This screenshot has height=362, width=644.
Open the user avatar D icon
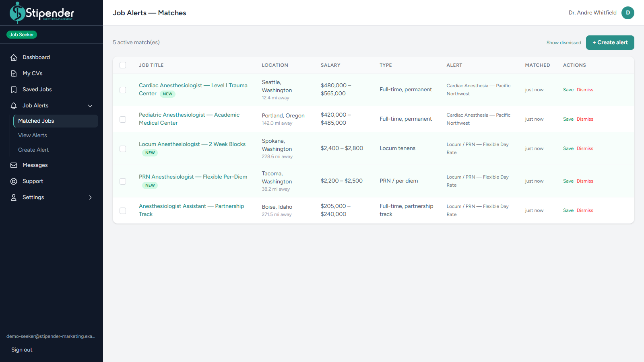point(628,13)
